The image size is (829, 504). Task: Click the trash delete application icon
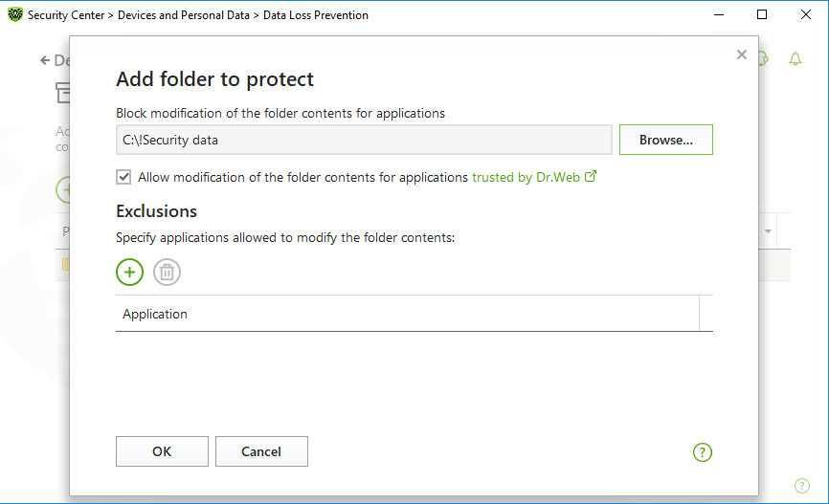[x=168, y=272]
